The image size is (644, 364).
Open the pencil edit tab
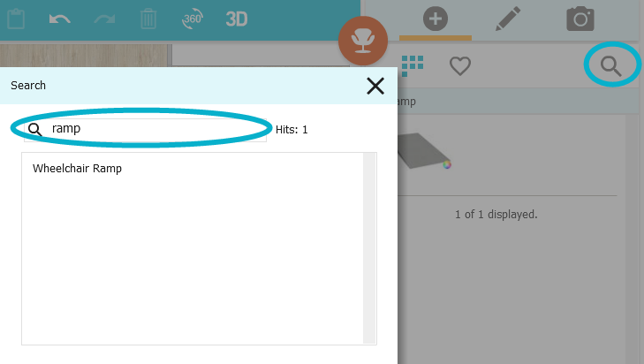(x=508, y=19)
